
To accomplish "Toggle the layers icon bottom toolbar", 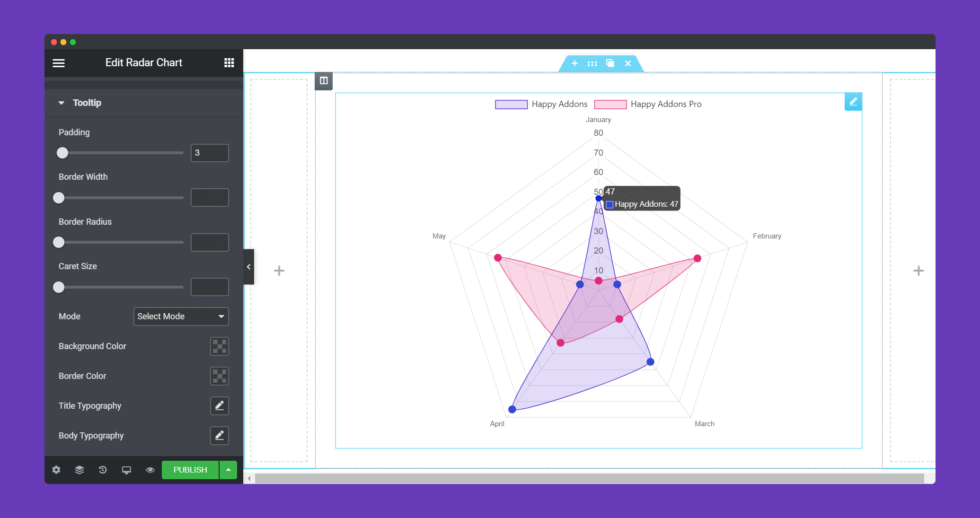I will [x=79, y=469].
